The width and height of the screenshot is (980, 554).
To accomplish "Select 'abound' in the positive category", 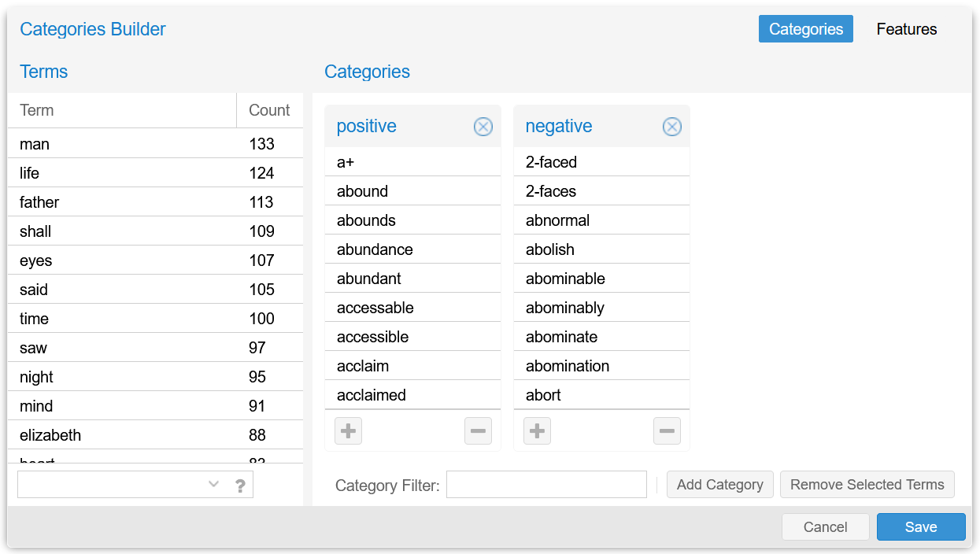I will [394, 190].
